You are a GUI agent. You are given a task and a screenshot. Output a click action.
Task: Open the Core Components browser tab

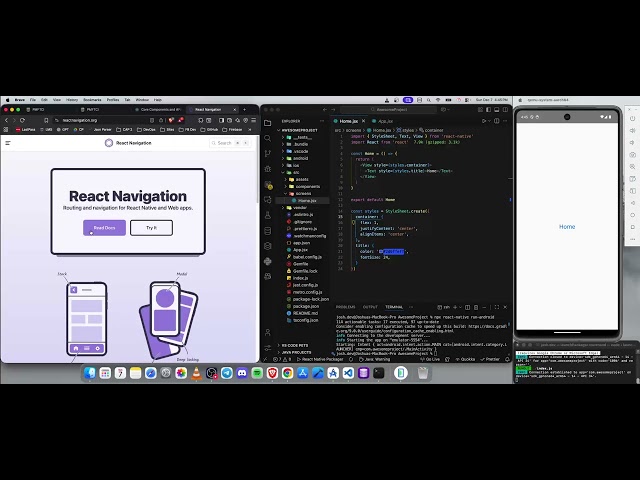click(x=158, y=109)
